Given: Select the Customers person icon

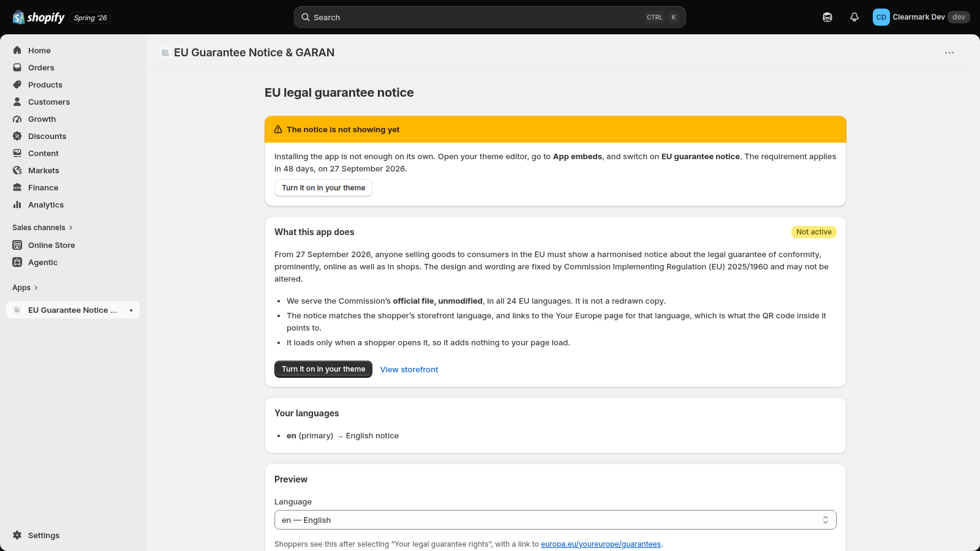Looking at the screenshot, I should click(x=17, y=102).
